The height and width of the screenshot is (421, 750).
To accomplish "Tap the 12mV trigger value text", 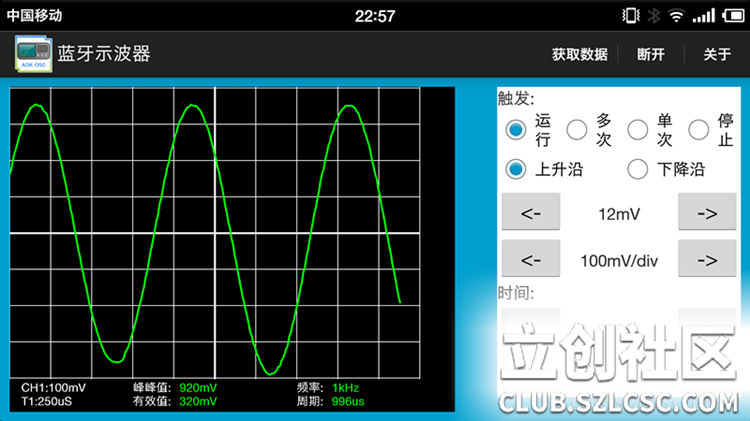I will click(619, 214).
